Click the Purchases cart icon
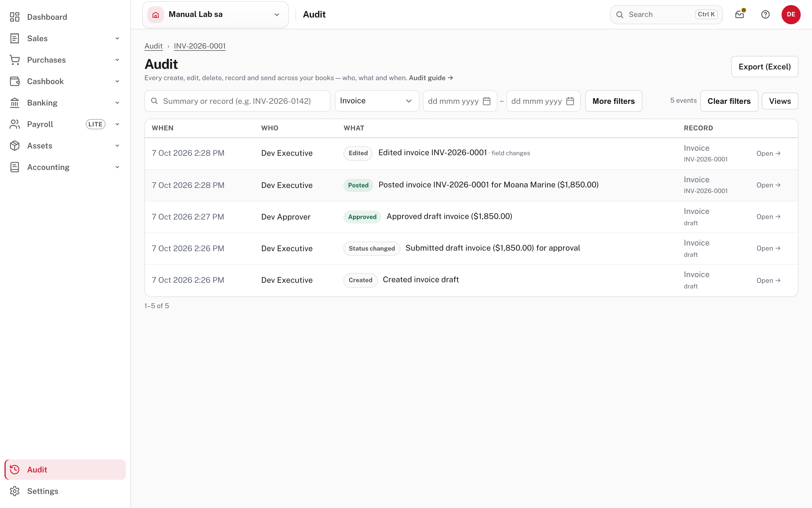Image resolution: width=812 pixels, height=508 pixels. tap(15, 60)
